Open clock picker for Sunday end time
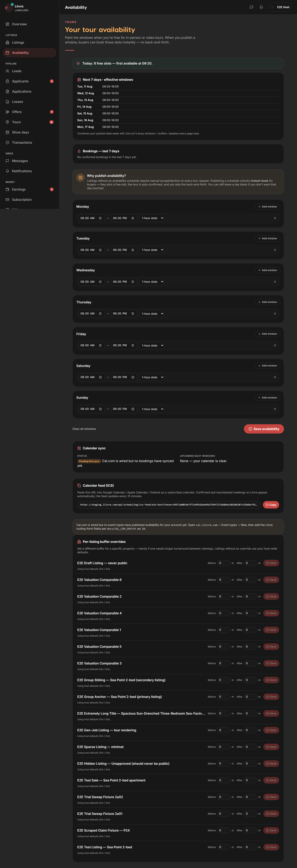The height and width of the screenshot is (868, 297). [x=133, y=409]
